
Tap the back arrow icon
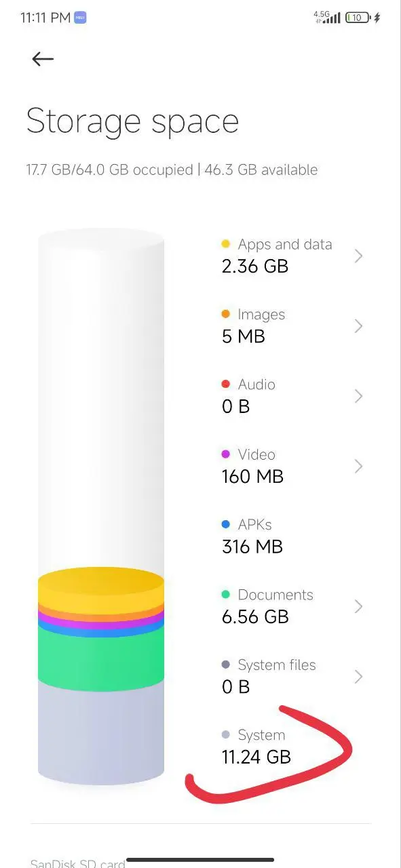tap(43, 59)
